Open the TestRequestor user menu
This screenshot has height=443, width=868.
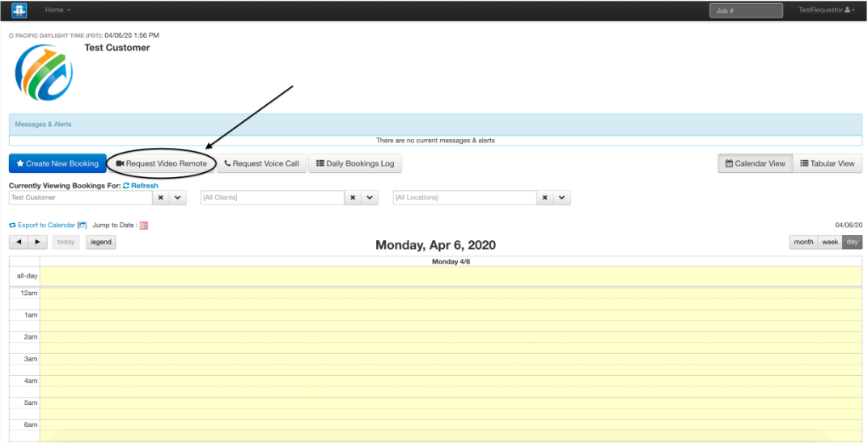coord(826,10)
